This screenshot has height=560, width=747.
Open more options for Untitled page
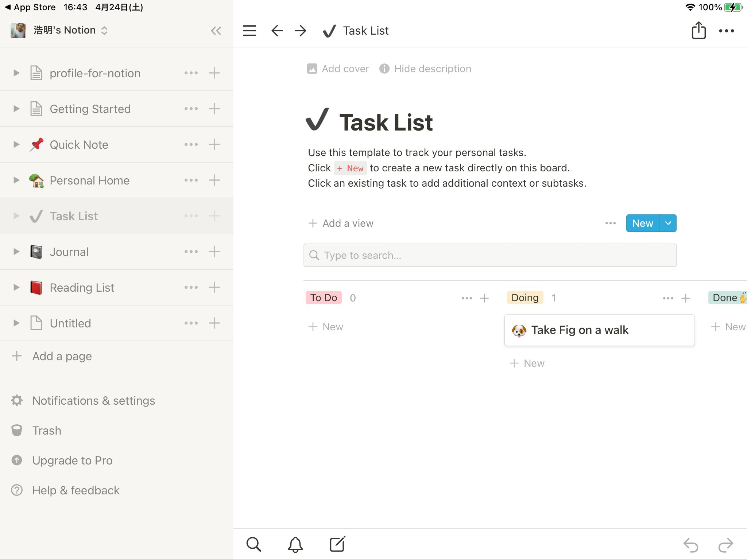[191, 323]
